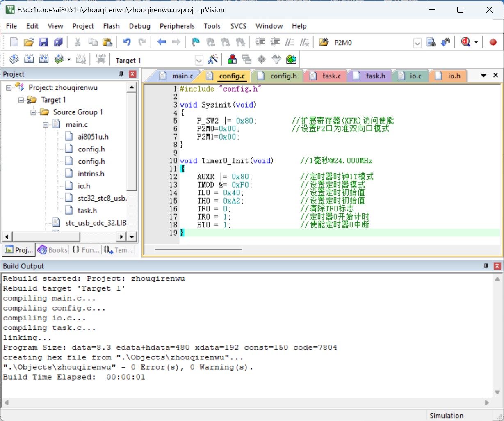Open the Flash menu

[x=112, y=26]
